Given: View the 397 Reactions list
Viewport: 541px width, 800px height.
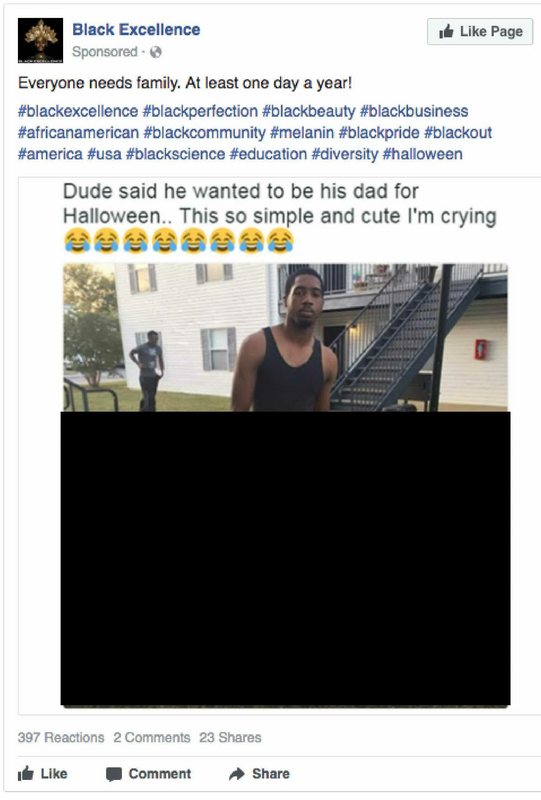Looking at the screenshot, I should click(61, 737).
